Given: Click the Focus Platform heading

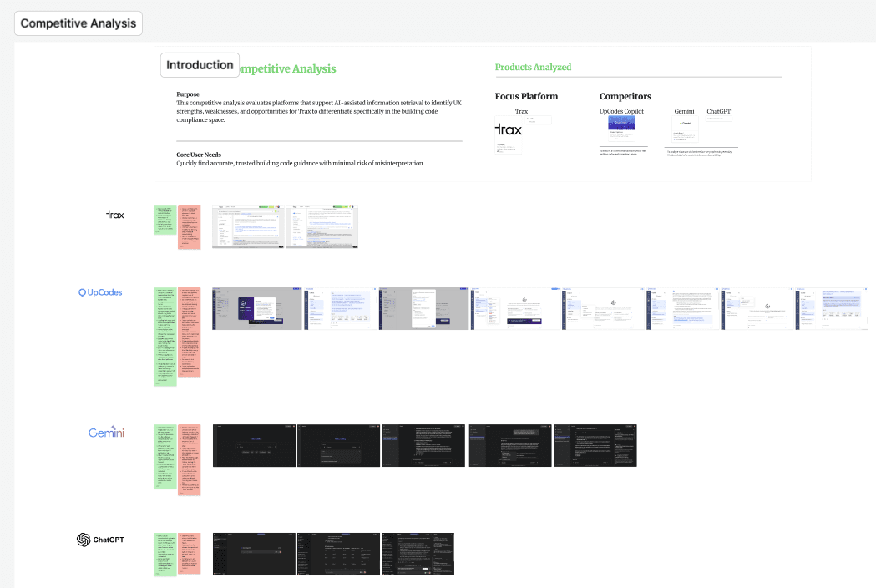Looking at the screenshot, I should pyautogui.click(x=526, y=96).
